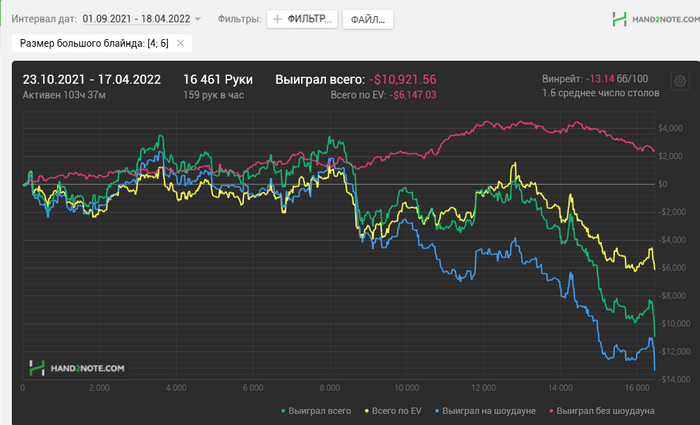Click the date range 23.10.2021 - 17.04.2022
700x425 pixels.
coord(92,79)
